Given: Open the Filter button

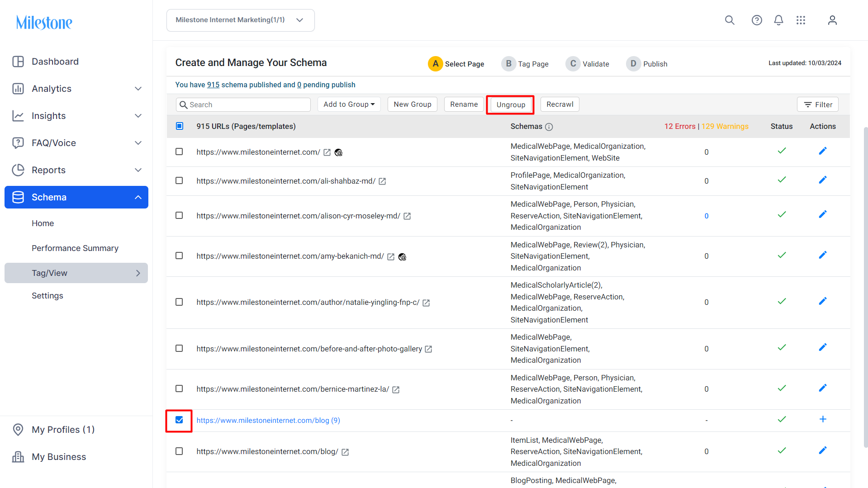Looking at the screenshot, I should [x=818, y=104].
